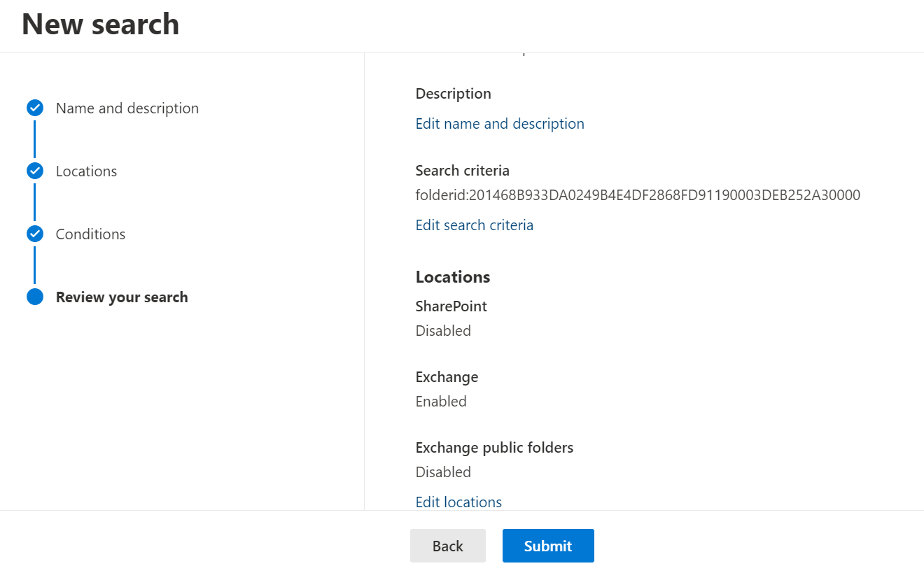The image size is (924, 573).
Task: Open Edit name and description link
Action: pos(499,124)
